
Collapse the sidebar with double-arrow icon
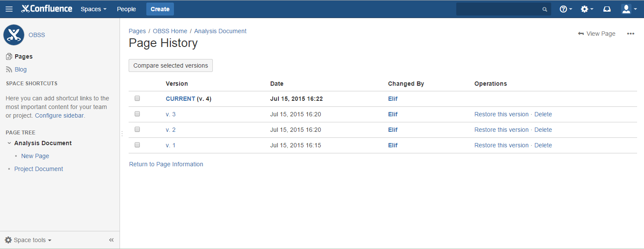(111, 240)
